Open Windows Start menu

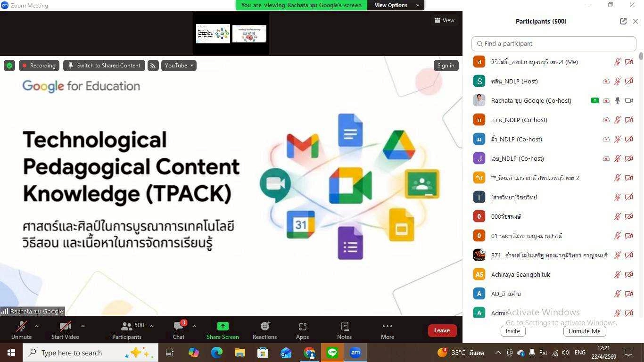[x=11, y=353]
